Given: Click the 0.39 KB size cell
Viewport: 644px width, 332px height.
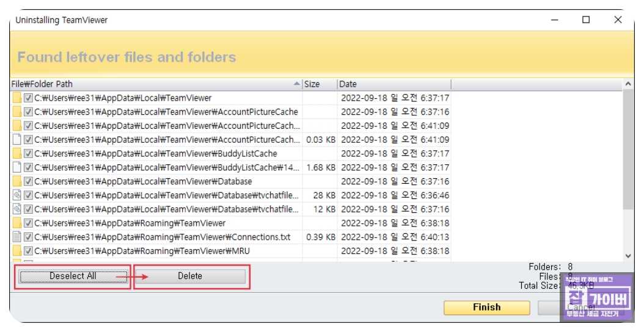Looking at the screenshot, I should [321, 237].
